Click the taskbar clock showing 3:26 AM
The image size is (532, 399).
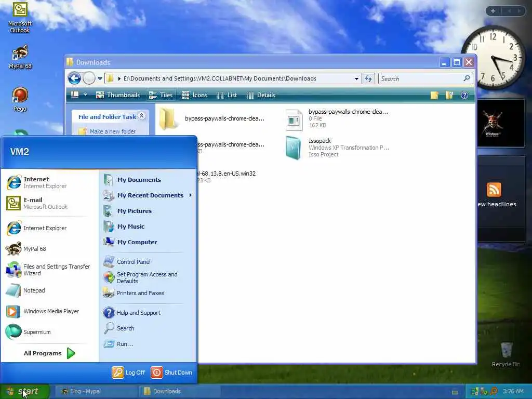click(x=513, y=391)
